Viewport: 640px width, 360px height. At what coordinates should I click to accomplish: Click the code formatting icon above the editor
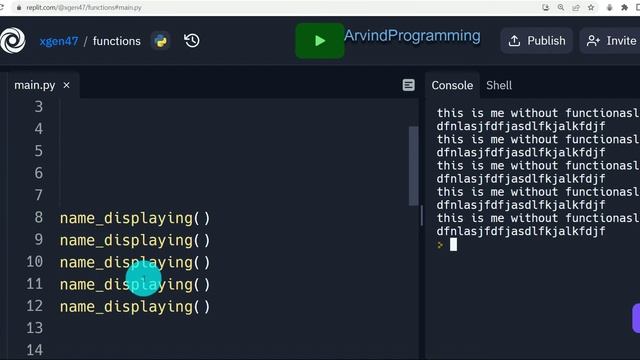coord(409,85)
